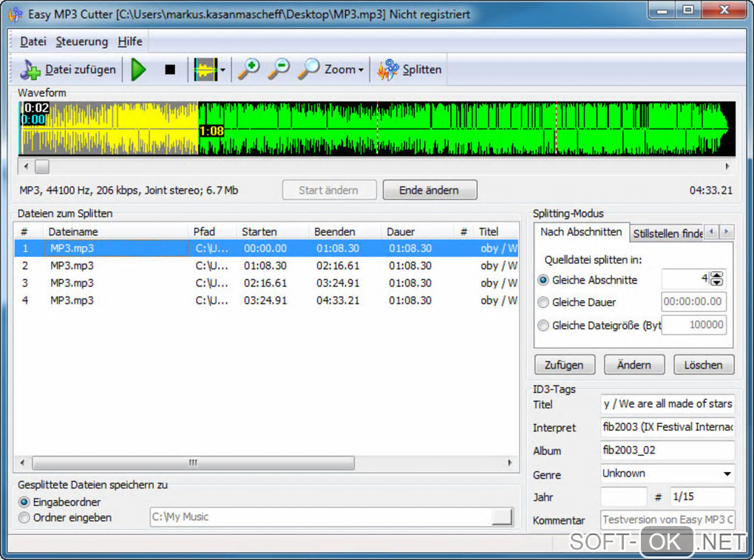Select row 3 starting at 02:16.61

point(266,283)
